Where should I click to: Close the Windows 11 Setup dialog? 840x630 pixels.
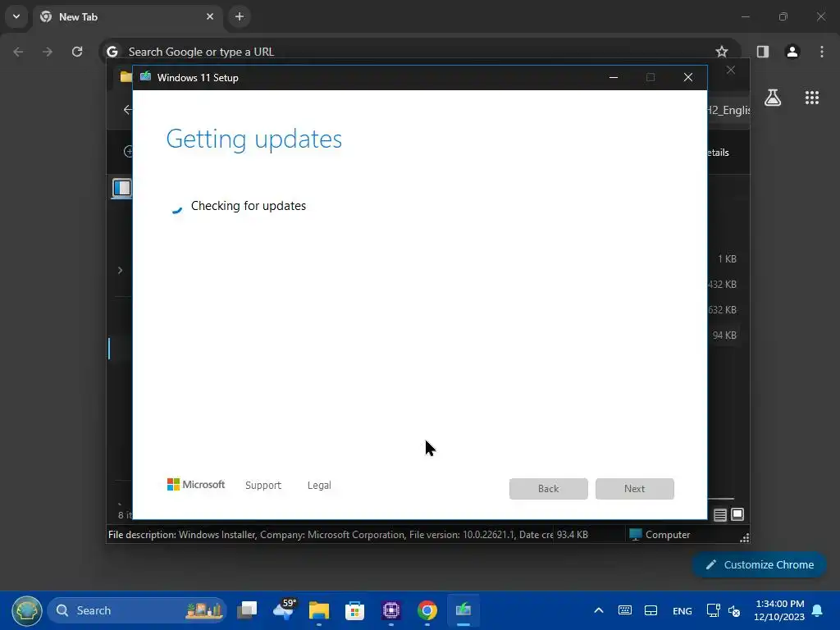pos(688,78)
